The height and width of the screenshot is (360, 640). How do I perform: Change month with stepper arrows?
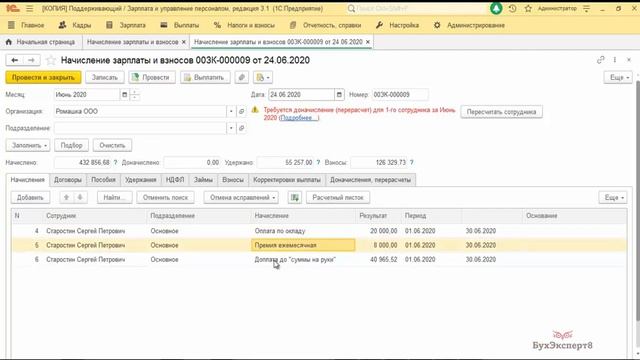click(x=135, y=95)
